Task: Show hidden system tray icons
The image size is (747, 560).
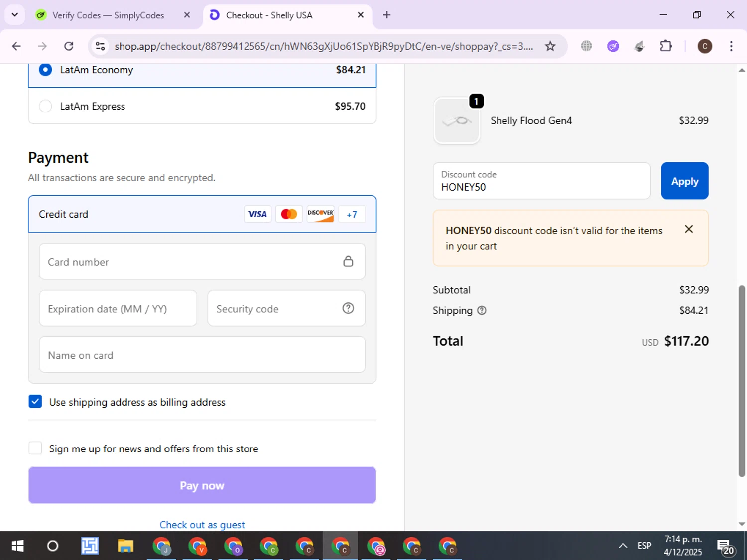Action: (x=623, y=546)
